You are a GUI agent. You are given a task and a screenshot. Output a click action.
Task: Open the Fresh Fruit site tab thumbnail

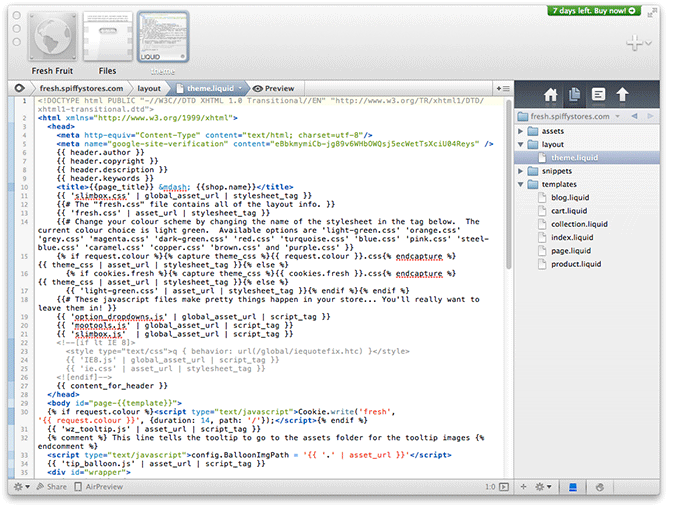click(x=53, y=37)
